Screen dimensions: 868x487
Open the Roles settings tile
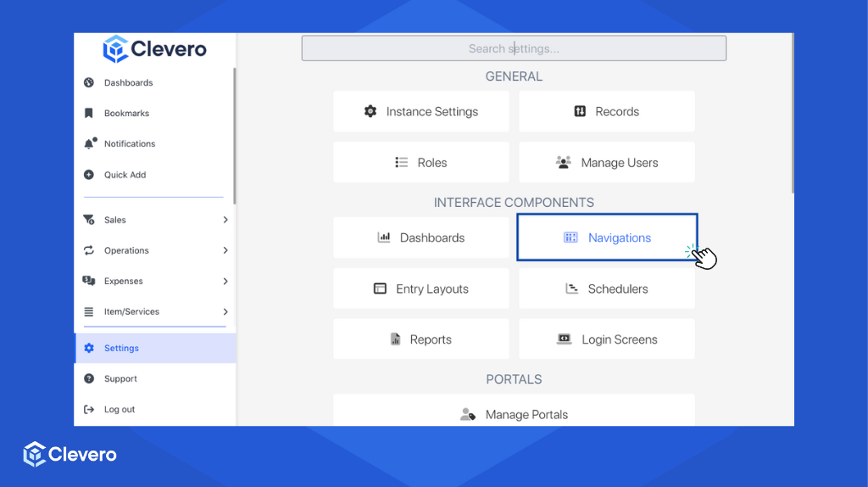tap(420, 162)
